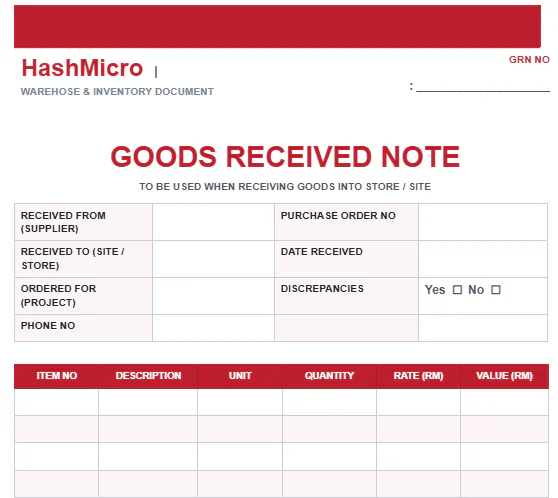Click the VALUE (RM) column header
The width and height of the screenshot is (558, 498).
pyautogui.click(x=504, y=376)
